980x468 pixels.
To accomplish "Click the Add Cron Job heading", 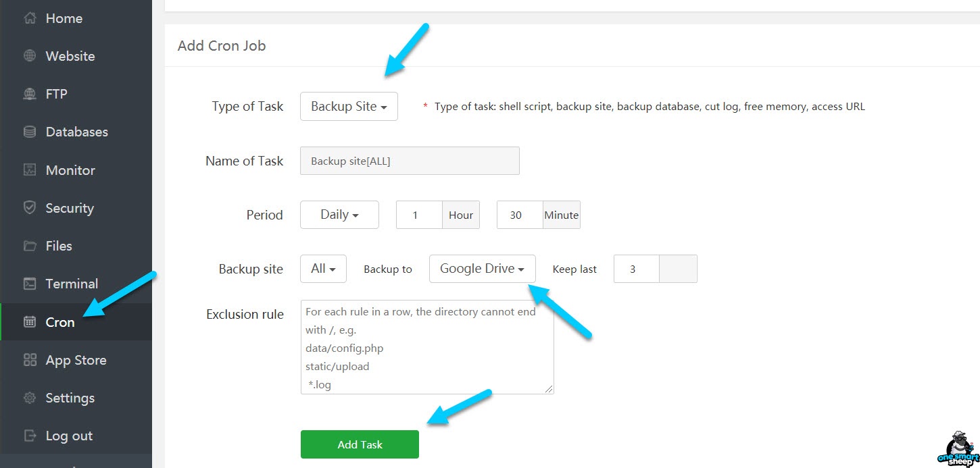I will pyautogui.click(x=222, y=46).
